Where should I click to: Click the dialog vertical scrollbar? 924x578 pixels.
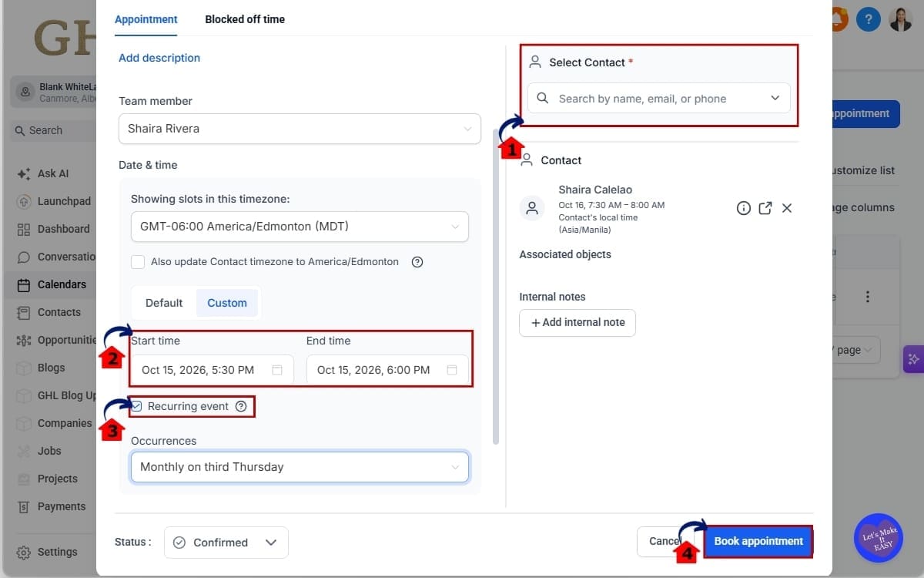(495, 287)
